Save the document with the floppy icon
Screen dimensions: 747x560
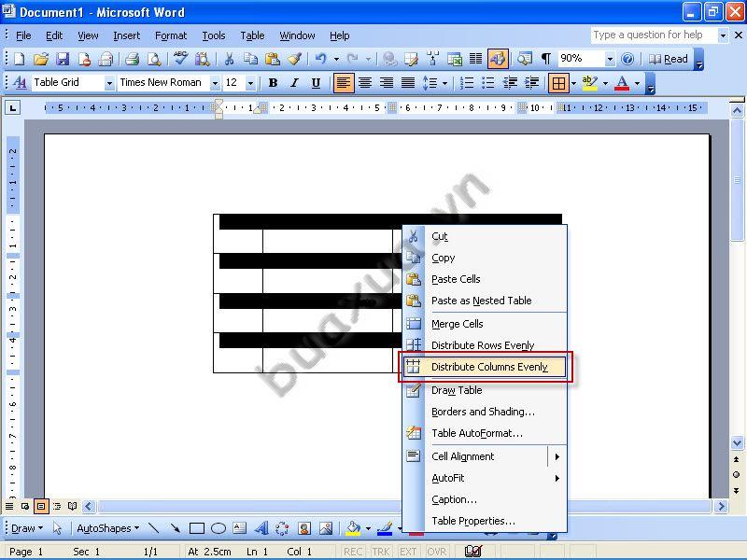click(63, 59)
